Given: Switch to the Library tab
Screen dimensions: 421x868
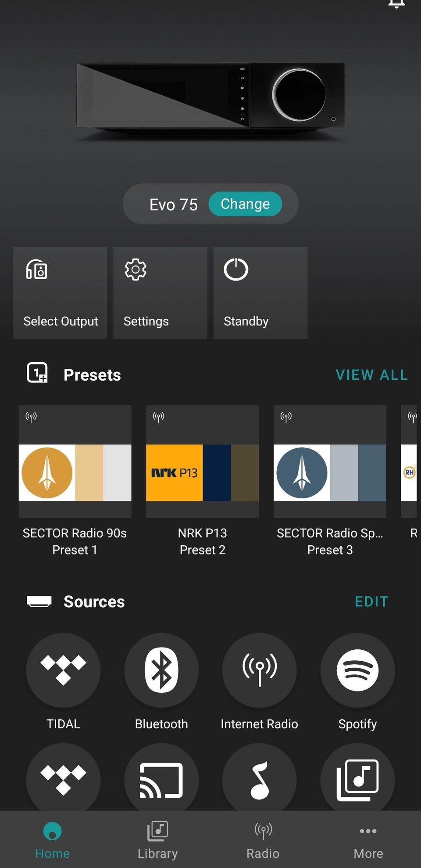Looking at the screenshot, I should [x=158, y=840].
